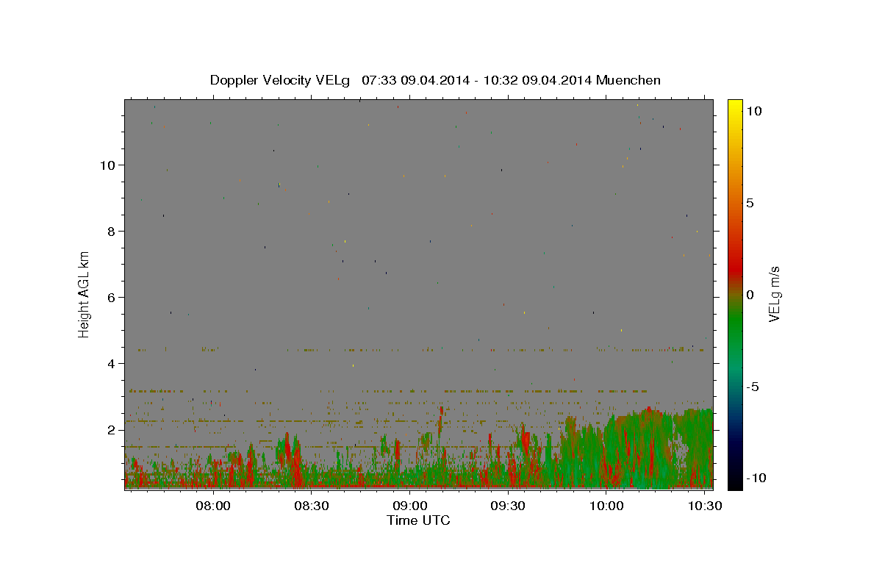Click the start time '07:33 09.04.2014' in the title

[x=415, y=80]
